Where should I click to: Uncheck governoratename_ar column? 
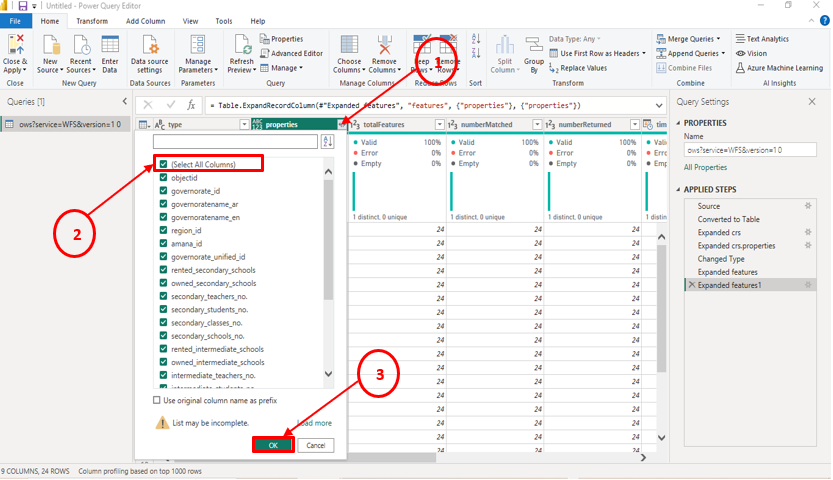click(164, 204)
